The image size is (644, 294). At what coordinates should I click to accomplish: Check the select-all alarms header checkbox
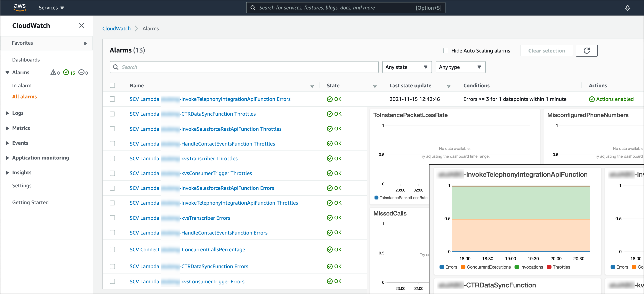113,85
